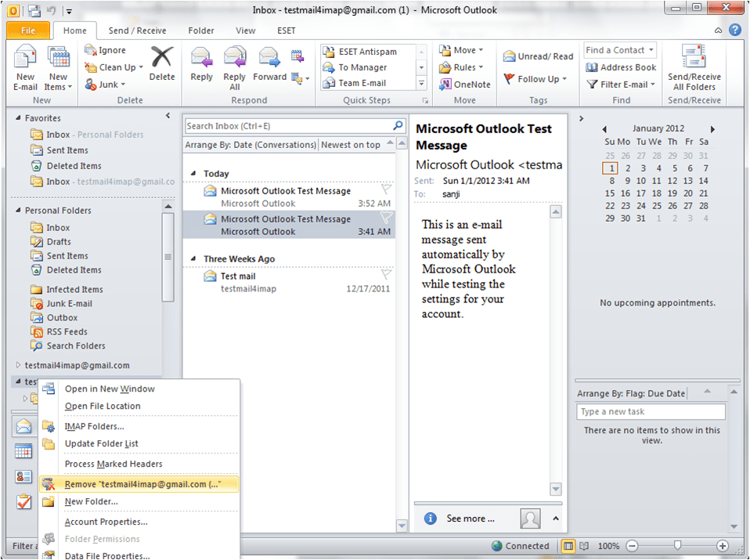Switch to Tasks in navigation pane

click(23, 502)
